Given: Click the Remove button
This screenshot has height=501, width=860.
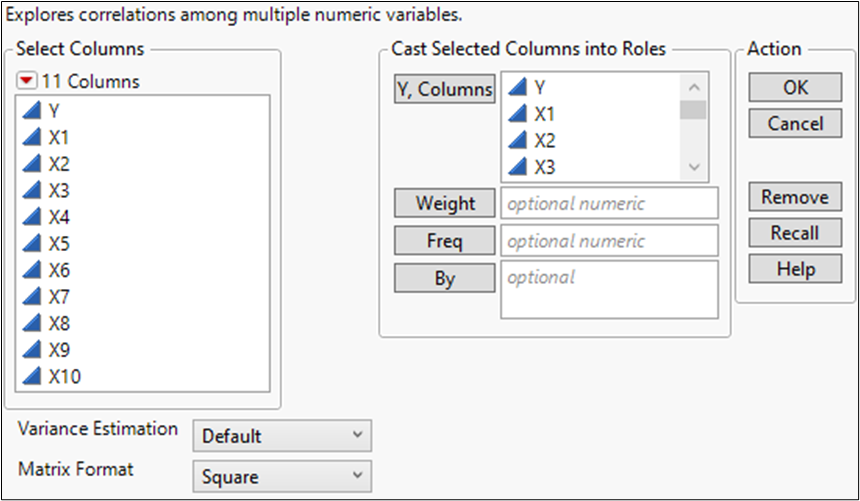Looking at the screenshot, I should (x=795, y=197).
